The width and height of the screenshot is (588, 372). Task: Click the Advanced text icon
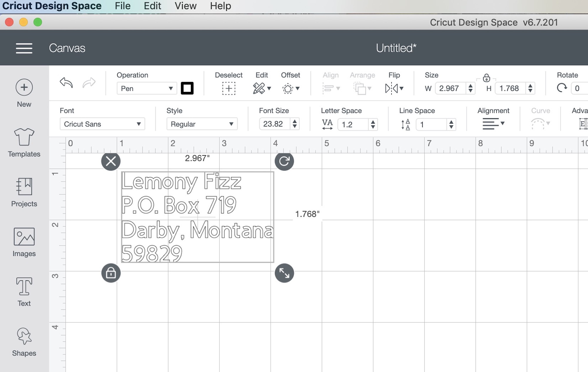coord(583,124)
